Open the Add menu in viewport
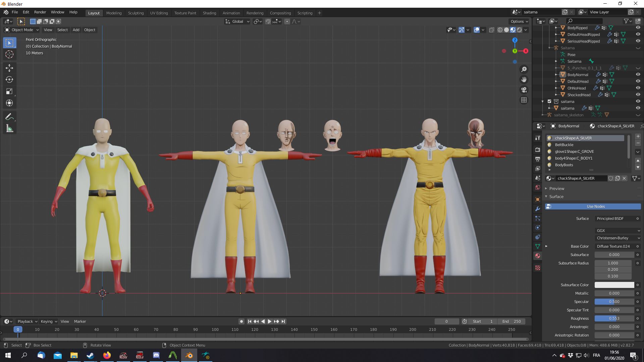The height and width of the screenshot is (362, 644). click(76, 30)
